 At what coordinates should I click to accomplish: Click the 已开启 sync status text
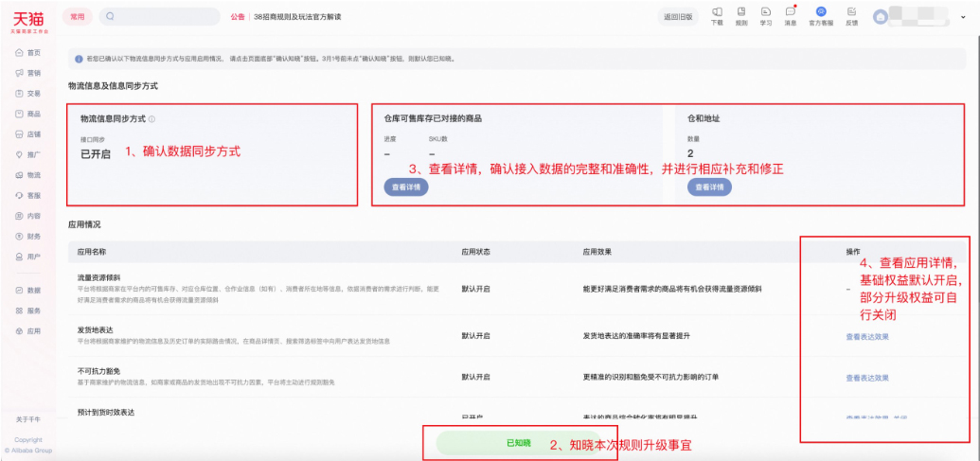tap(96, 154)
